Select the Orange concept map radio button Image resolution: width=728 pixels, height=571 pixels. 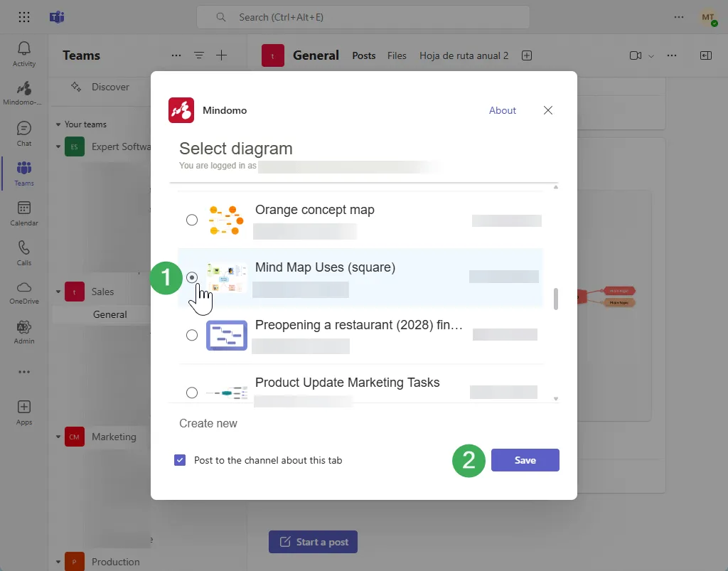click(192, 220)
